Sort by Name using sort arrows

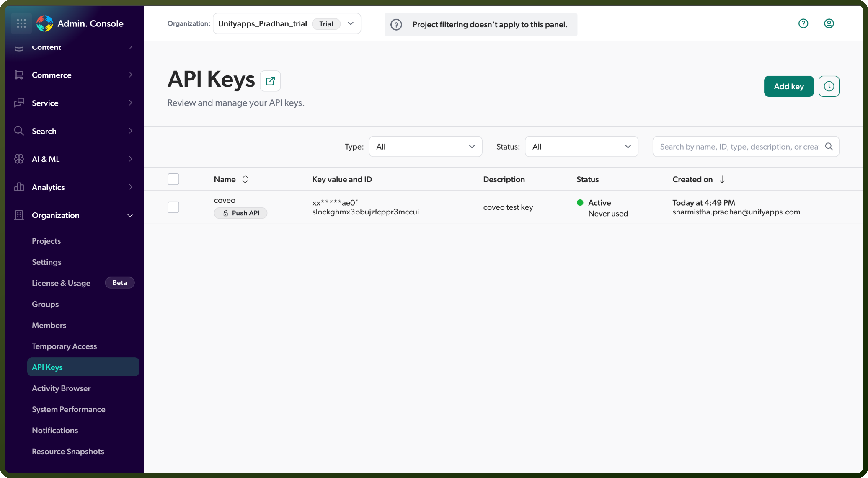coord(245,179)
